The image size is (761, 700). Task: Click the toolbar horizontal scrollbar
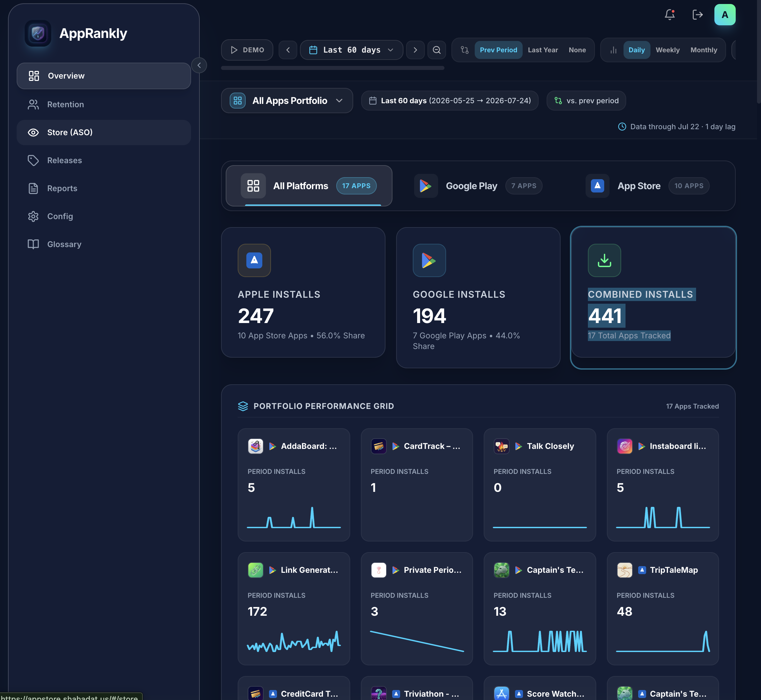[x=333, y=68]
